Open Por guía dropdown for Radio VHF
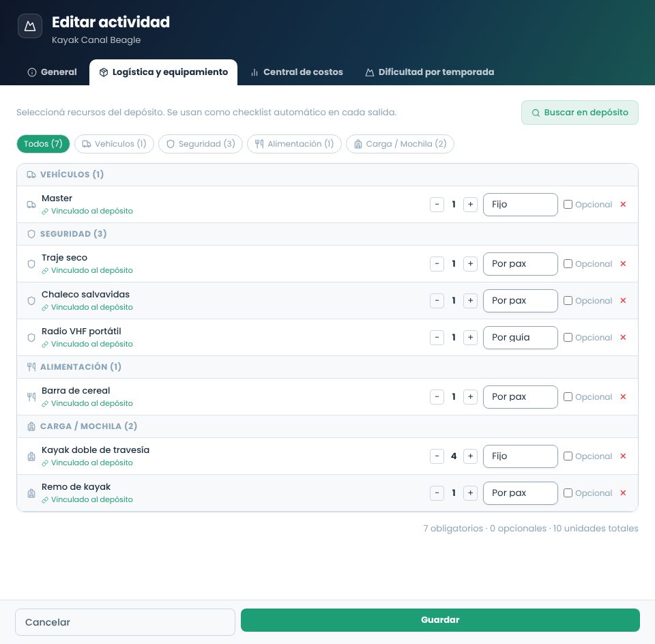Screen dimensions: 655x644 520,338
